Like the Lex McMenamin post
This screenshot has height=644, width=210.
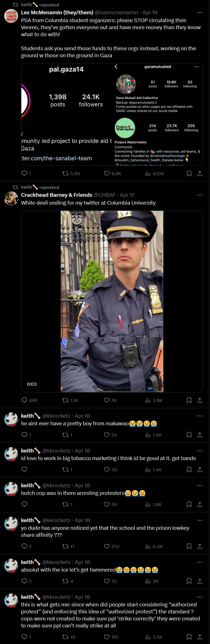tap(112, 173)
